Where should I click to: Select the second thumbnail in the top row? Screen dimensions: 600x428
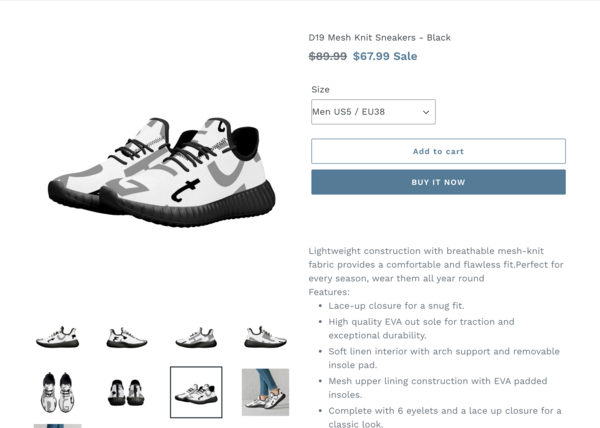click(x=127, y=337)
